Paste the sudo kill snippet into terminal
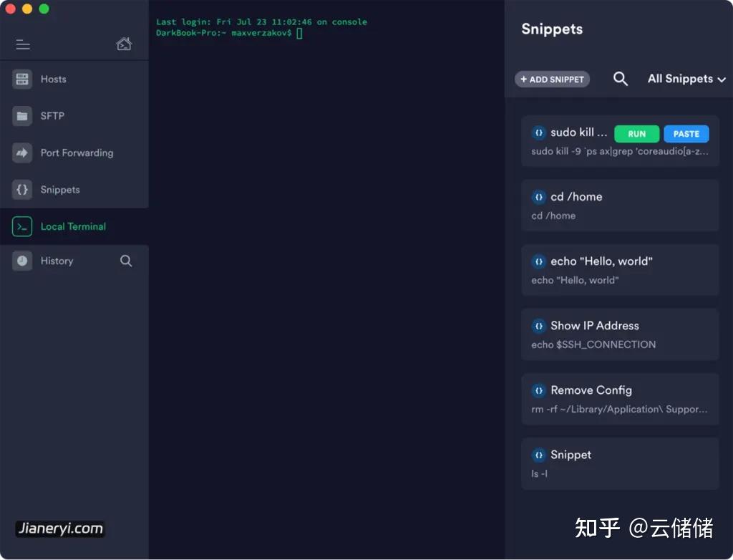This screenshot has height=560, width=733. click(x=686, y=133)
